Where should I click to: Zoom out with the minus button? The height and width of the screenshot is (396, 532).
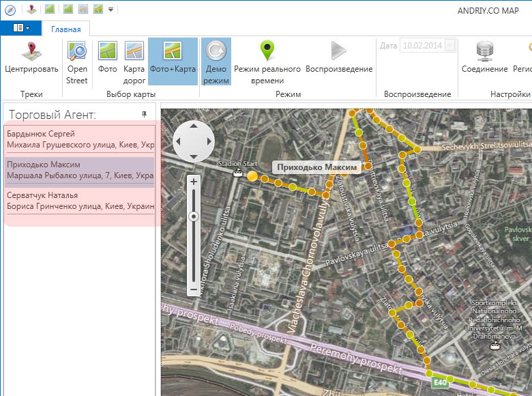[x=194, y=289]
